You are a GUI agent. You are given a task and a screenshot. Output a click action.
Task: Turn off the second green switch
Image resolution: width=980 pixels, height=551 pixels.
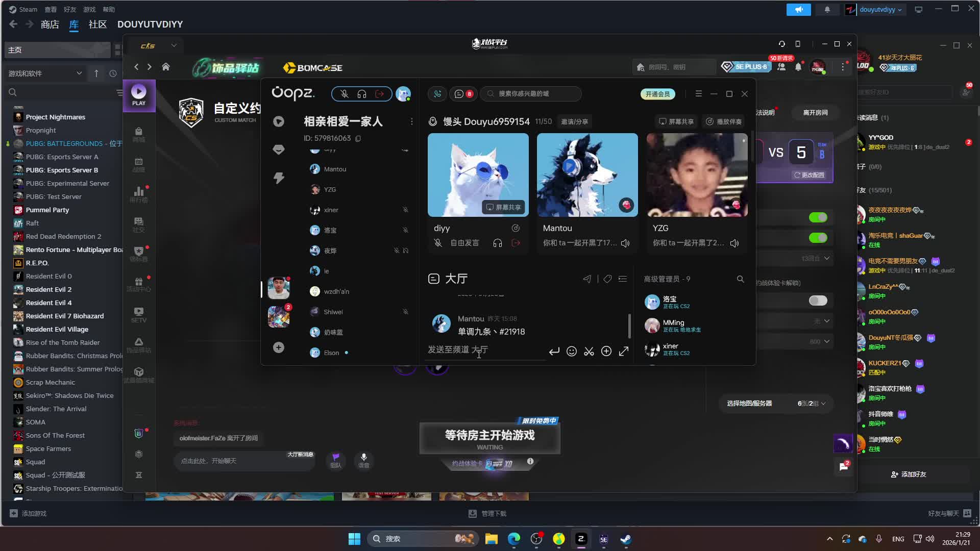[818, 238]
